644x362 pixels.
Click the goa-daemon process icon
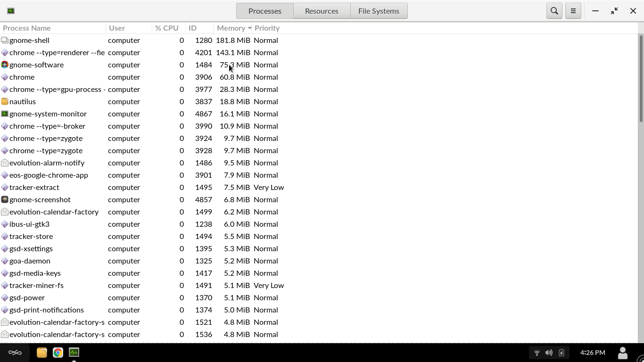pyautogui.click(x=5, y=261)
